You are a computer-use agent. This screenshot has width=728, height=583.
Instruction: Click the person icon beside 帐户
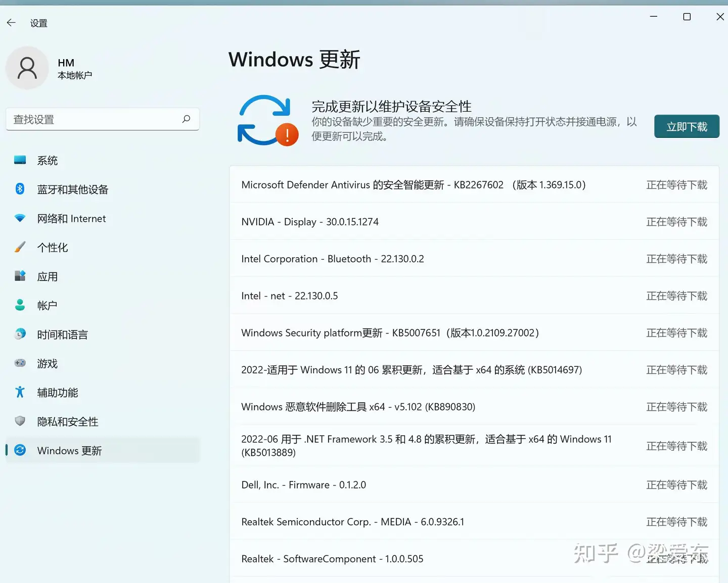point(20,305)
